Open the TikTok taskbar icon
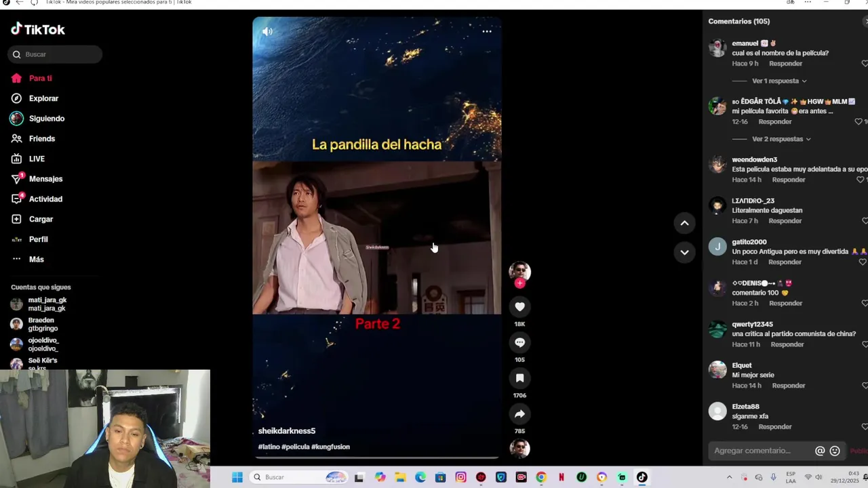Image resolution: width=868 pixels, height=488 pixels. coord(642,477)
